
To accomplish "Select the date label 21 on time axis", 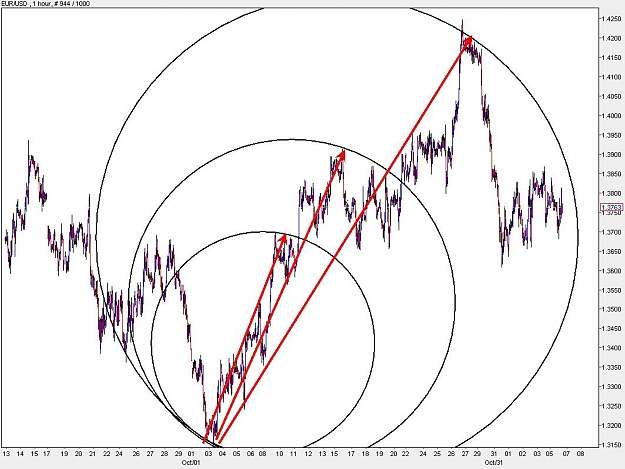I will [x=92, y=453].
